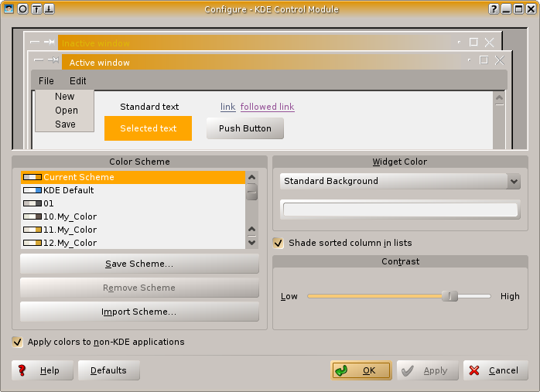Toggle Shade sorted column in lists
The height and width of the screenshot is (392, 540).
point(279,243)
